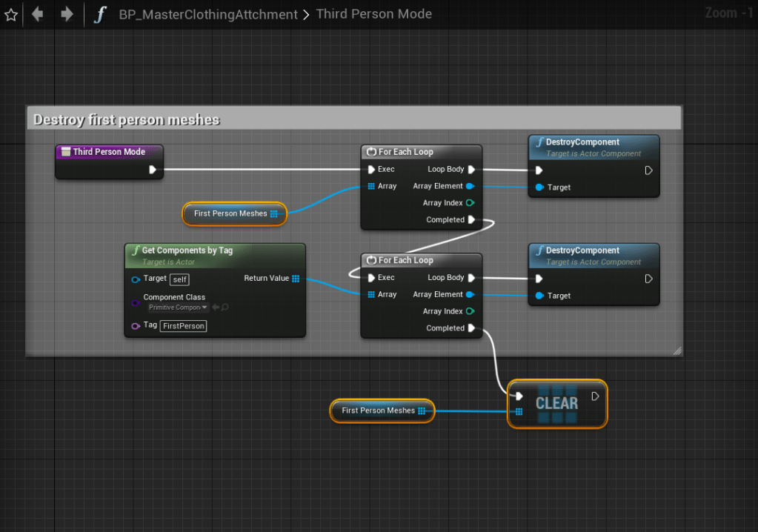
Task: Click the favorite star icon in breadcrumb bar
Action: point(10,15)
